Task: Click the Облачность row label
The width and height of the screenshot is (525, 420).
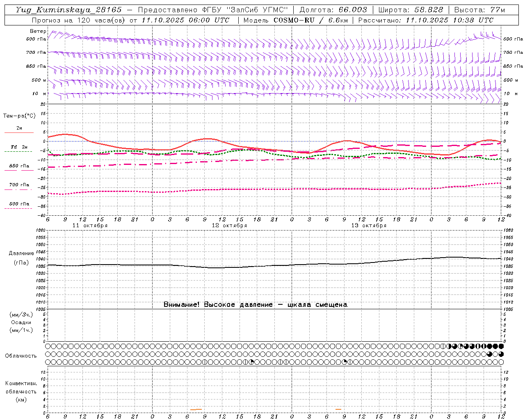Action: click(x=21, y=356)
